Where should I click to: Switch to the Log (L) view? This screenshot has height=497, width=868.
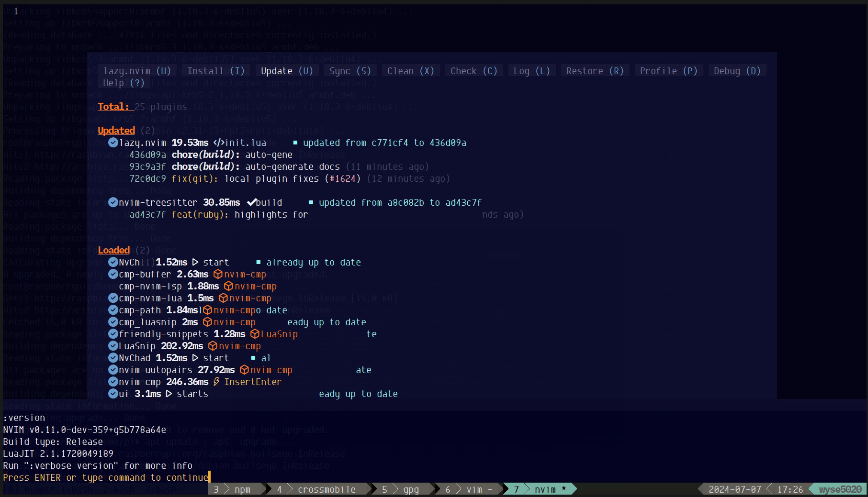pos(531,71)
